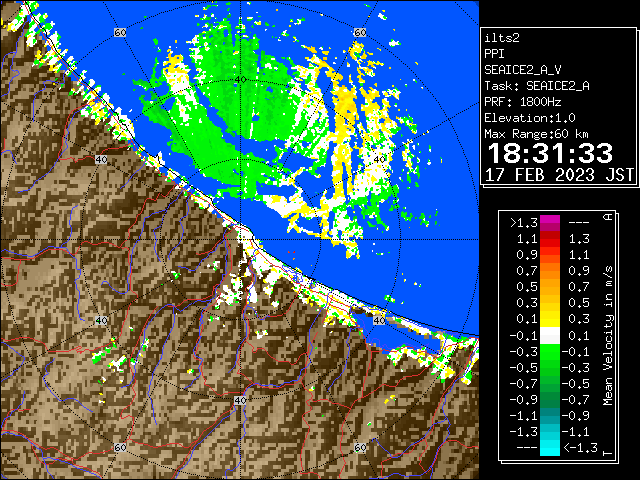Pick the white near-zero velocity swatch
Screen dimensions: 640x480
click(x=550, y=336)
